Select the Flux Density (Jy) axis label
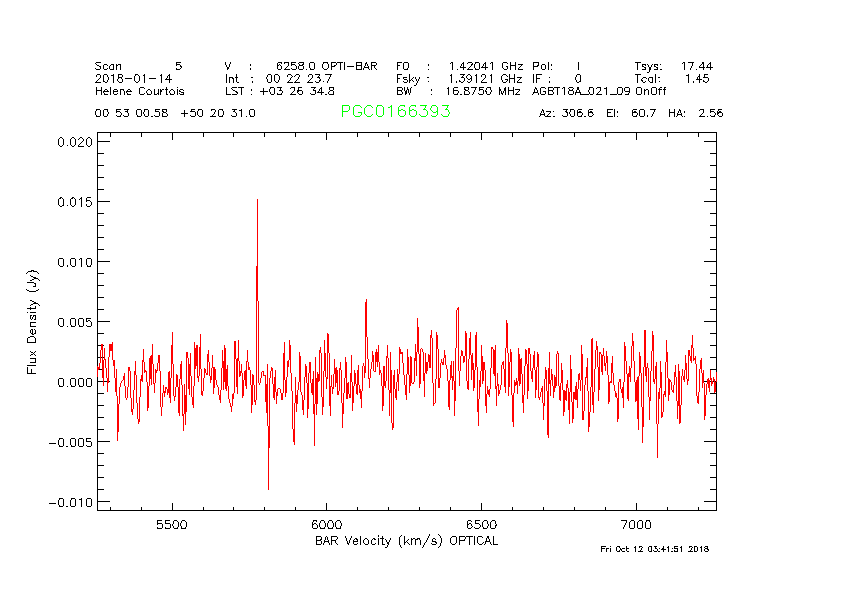The height and width of the screenshot is (595, 842). tap(33, 326)
